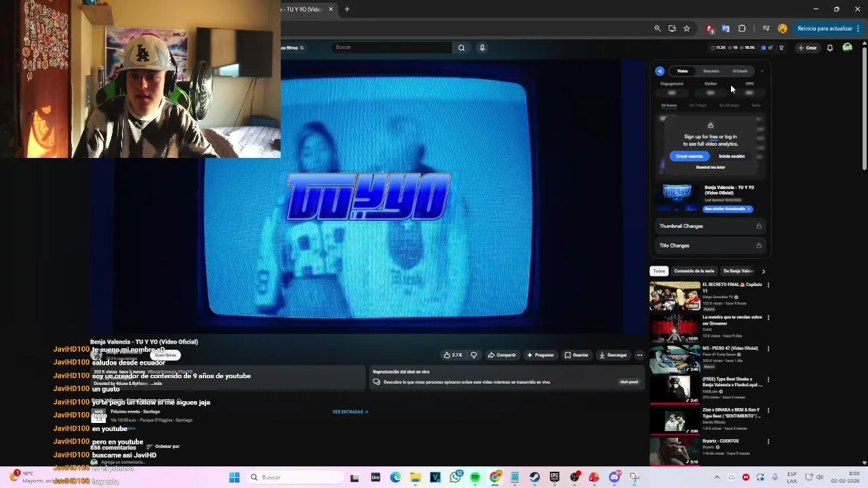The image size is (868, 488).
Task: Switch to the AI Coach tab
Action: pyautogui.click(x=740, y=70)
